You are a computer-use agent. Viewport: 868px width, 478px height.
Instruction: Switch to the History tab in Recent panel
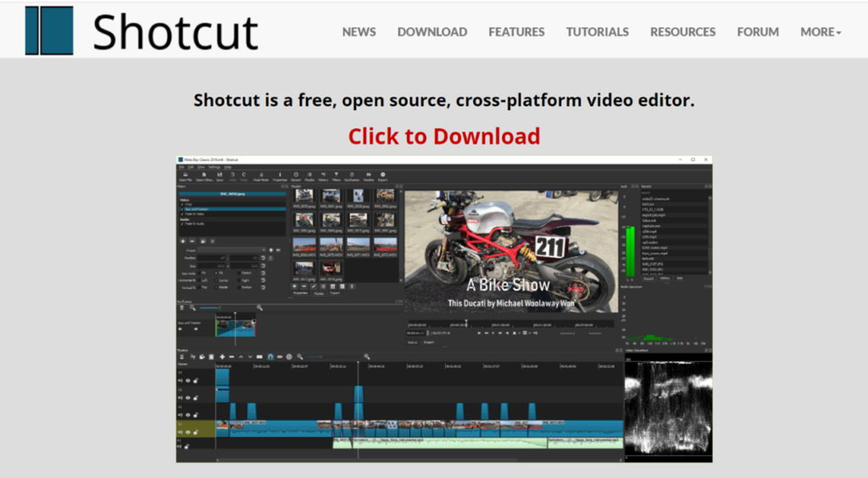(x=665, y=278)
